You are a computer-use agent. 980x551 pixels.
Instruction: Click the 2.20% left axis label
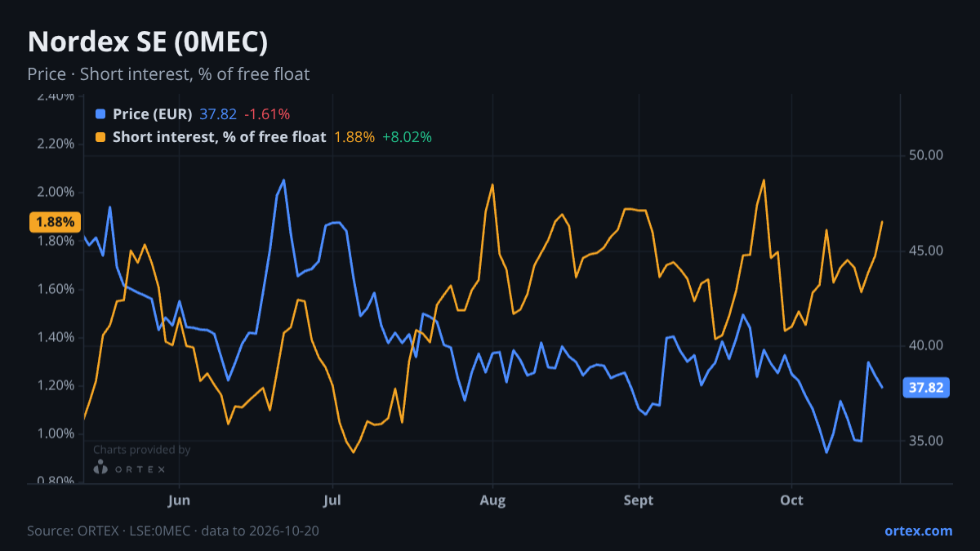(56, 144)
